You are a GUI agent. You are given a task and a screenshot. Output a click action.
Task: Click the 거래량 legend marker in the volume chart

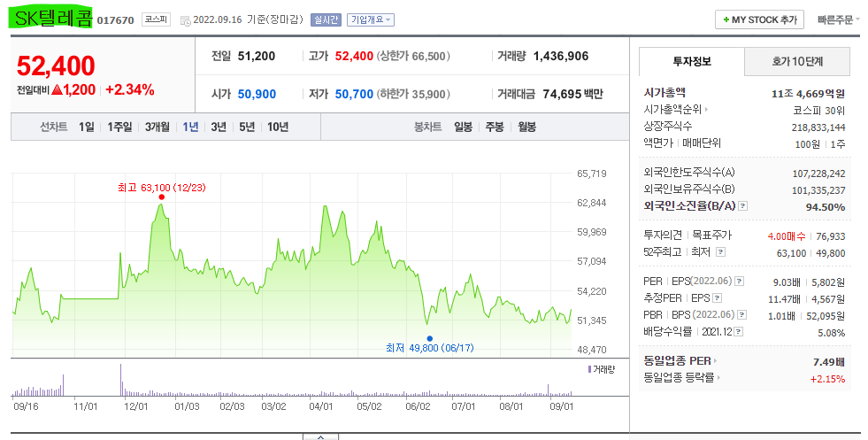(590, 369)
